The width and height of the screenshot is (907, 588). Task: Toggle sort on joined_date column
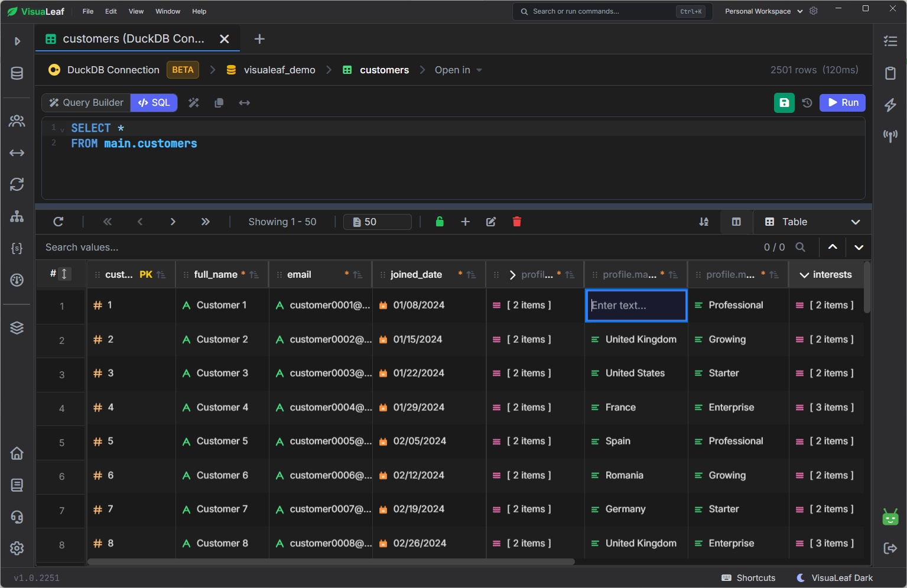click(x=471, y=275)
